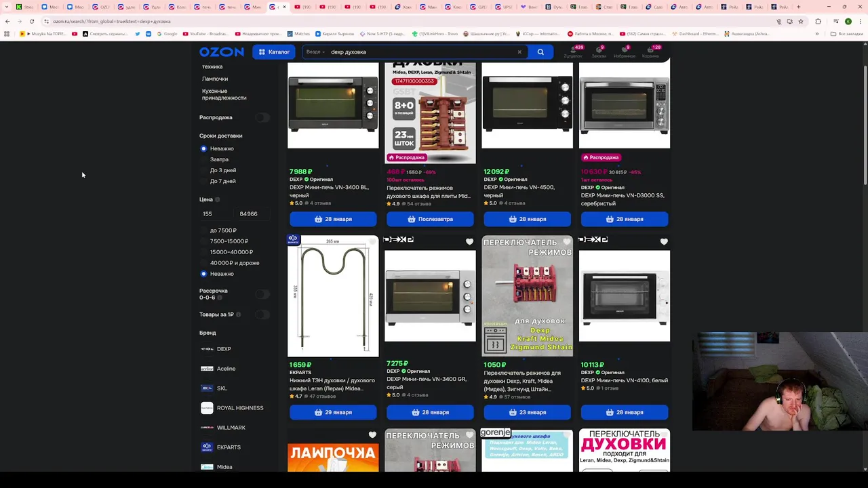Viewport: 868px width, 488px height.
Task: Select the ROYAL HIGHNESS brand filter
Action: pos(232,408)
